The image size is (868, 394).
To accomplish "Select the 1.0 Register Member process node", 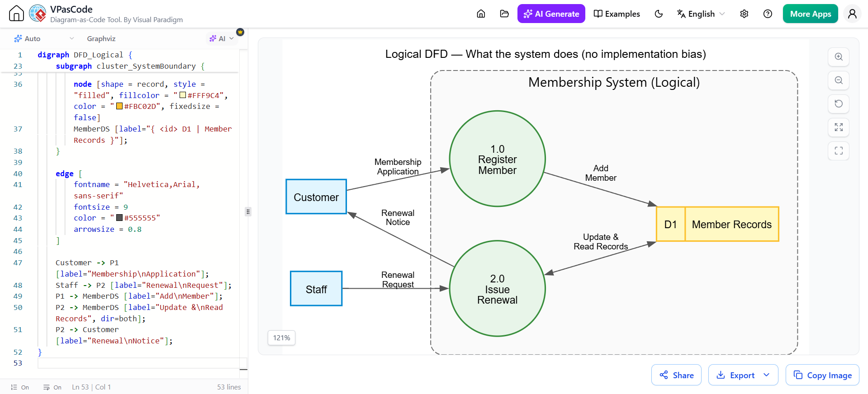I will pyautogui.click(x=497, y=159).
